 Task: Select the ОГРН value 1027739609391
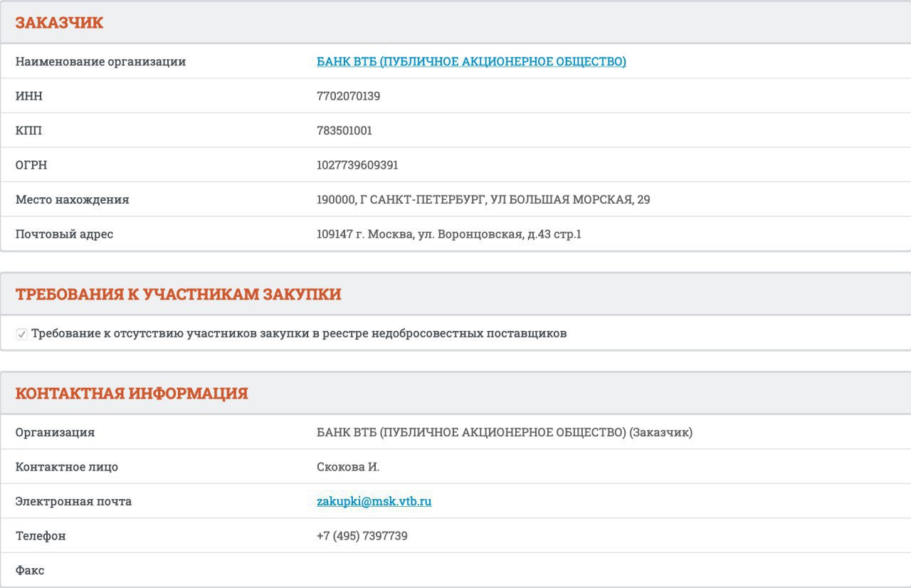(x=357, y=165)
